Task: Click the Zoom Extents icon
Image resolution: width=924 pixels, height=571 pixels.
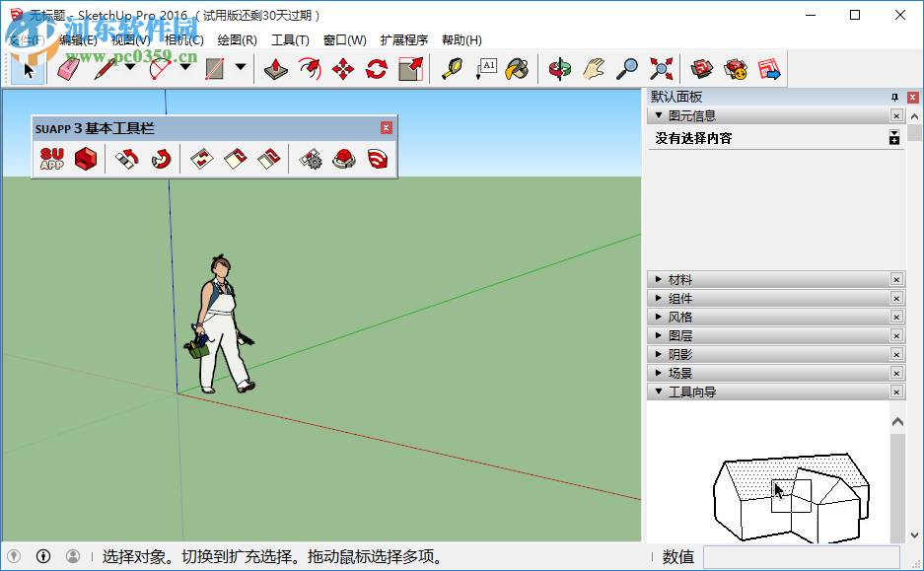Action: coord(661,68)
